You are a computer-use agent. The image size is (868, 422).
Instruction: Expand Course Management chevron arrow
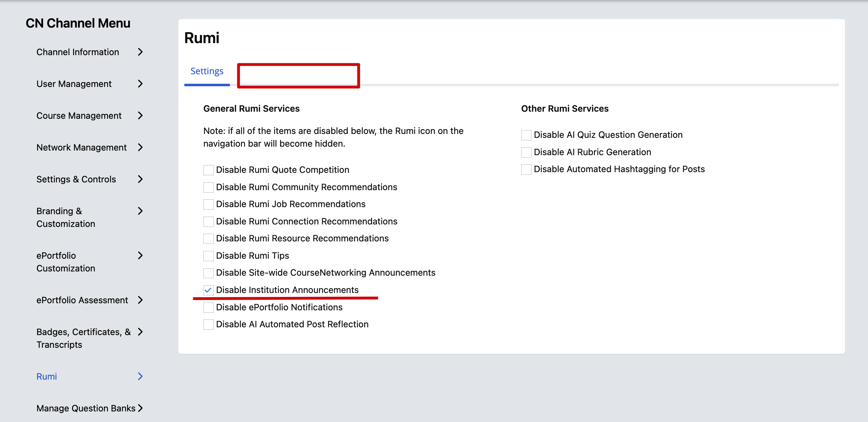pos(140,116)
